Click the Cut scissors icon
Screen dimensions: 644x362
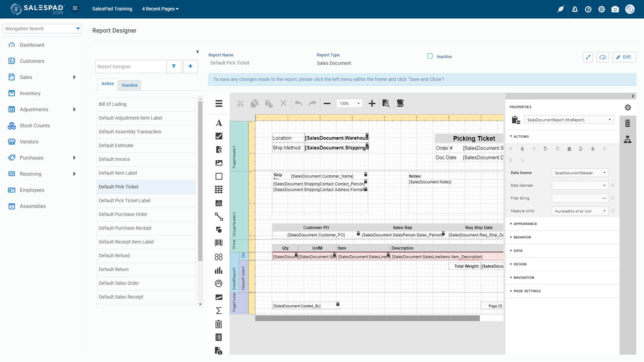coord(240,103)
